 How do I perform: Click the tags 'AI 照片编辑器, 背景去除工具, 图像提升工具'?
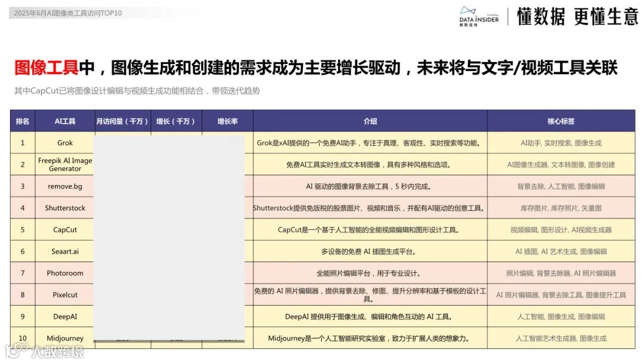(x=561, y=295)
